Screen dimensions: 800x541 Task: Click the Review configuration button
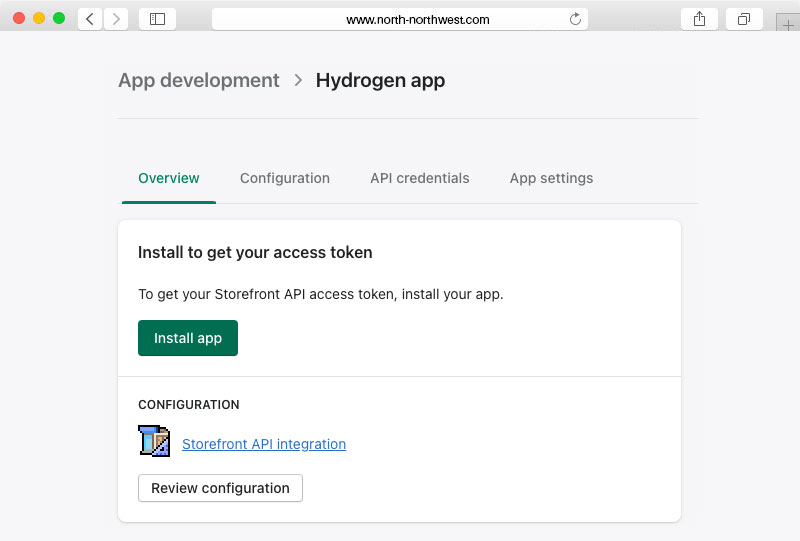click(x=220, y=488)
